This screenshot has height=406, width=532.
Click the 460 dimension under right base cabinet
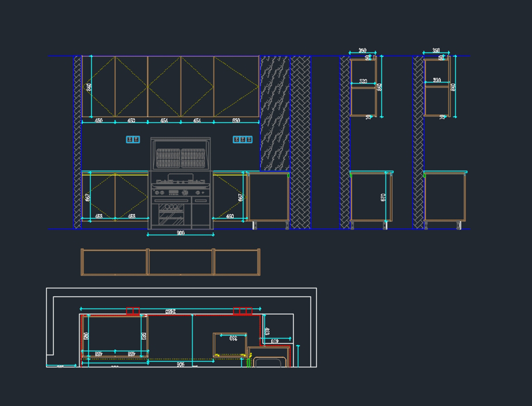pos(230,216)
